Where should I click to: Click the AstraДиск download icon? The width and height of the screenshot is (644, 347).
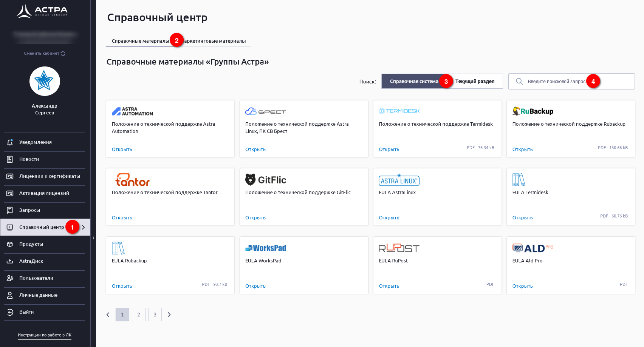[10, 261]
